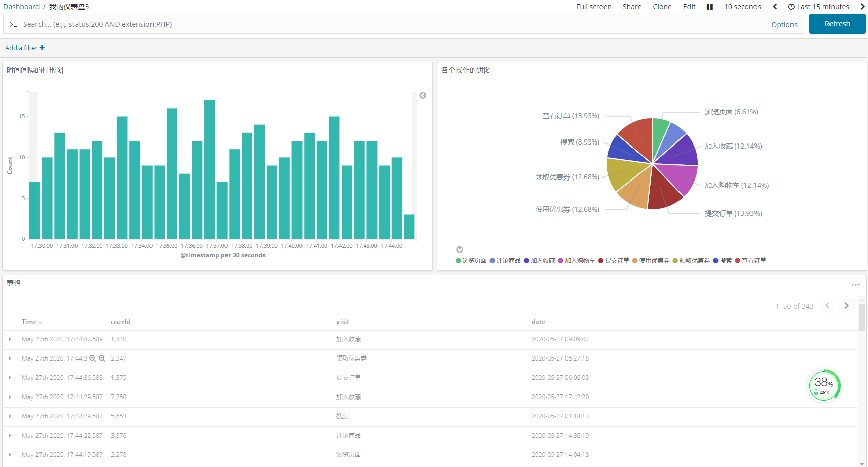This screenshot has height=467, width=868.
Task: Focus the search query input
Action: (x=385, y=24)
